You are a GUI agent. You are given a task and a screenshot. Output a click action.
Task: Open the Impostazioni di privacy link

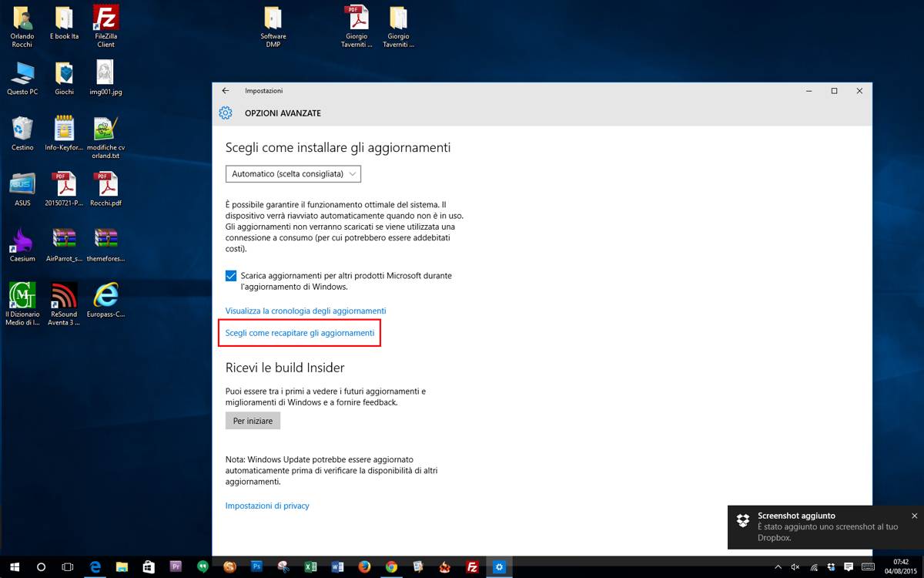[267, 506]
